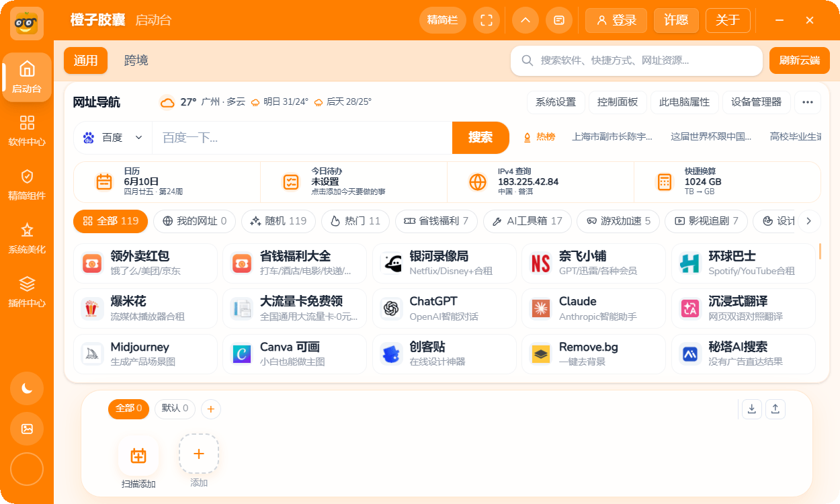Viewport: 840px width, 504px height.
Task: Click the 百度一下 search input
Action: 302,138
